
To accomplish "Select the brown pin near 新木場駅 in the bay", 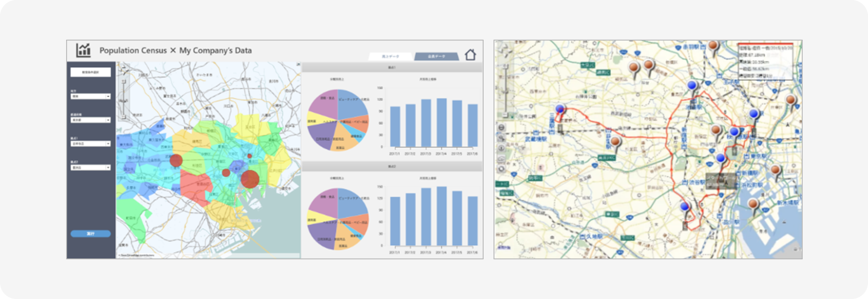I will point(753,204).
